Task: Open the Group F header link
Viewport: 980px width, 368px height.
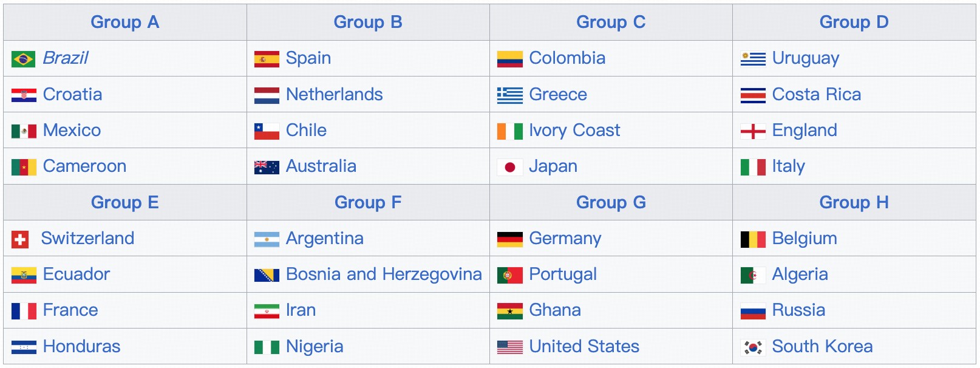Action: pyautogui.click(x=368, y=203)
